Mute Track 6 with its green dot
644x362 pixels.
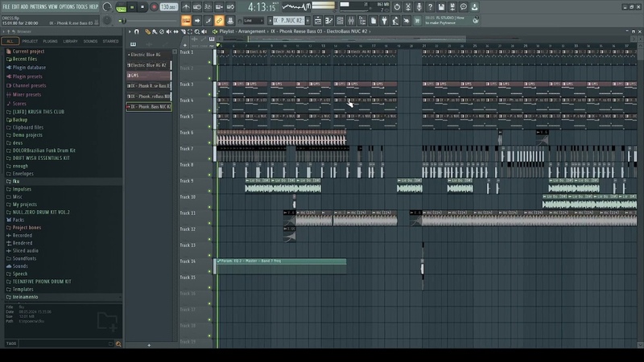(x=209, y=143)
